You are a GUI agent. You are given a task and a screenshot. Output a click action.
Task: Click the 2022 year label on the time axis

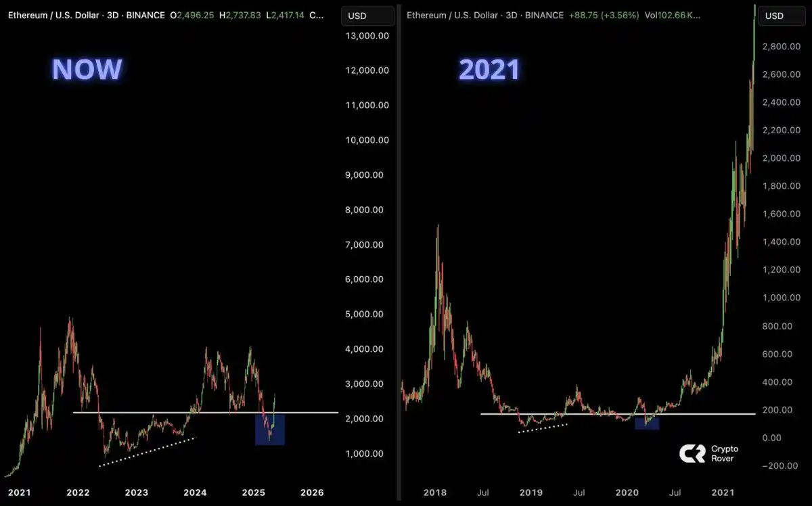pos(77,492)
